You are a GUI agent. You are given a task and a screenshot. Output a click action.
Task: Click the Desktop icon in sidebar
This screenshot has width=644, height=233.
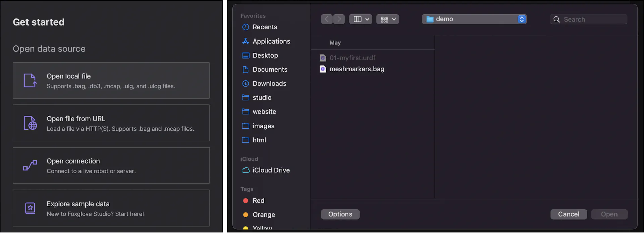pyautogui.click(x=246, y=55)
